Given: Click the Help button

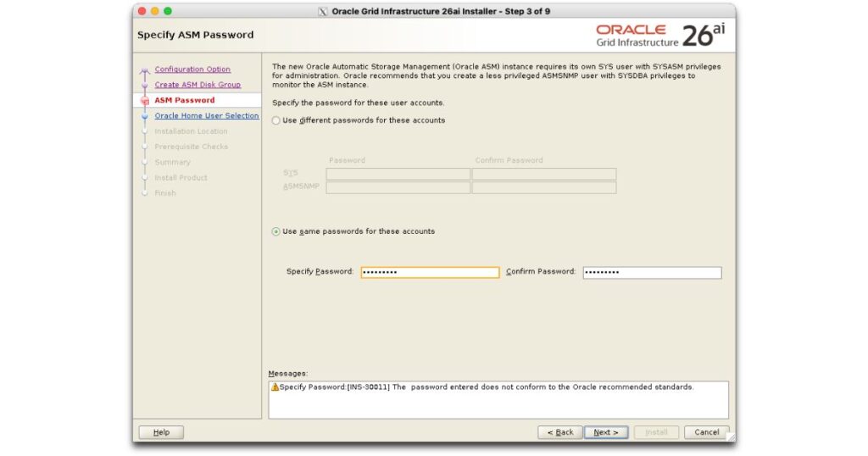Looking at the screenshot, I should [161, 432].
